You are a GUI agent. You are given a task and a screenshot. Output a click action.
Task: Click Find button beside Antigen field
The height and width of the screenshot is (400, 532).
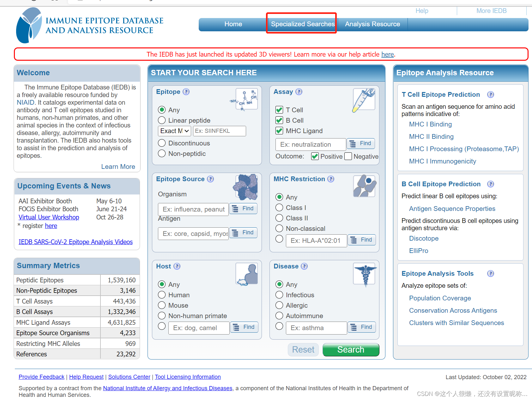(243, 233)
